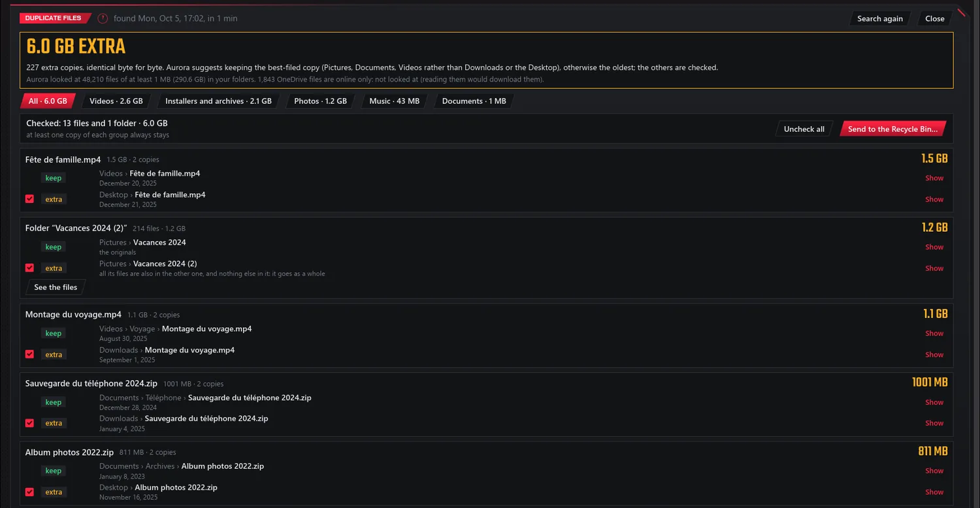
Task: Close the duplicate files panel
Action: point(935,18)
